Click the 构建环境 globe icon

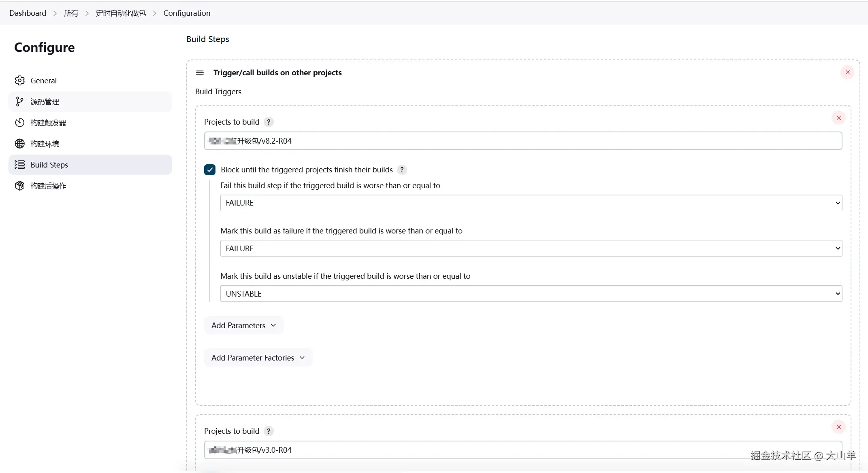19,144
